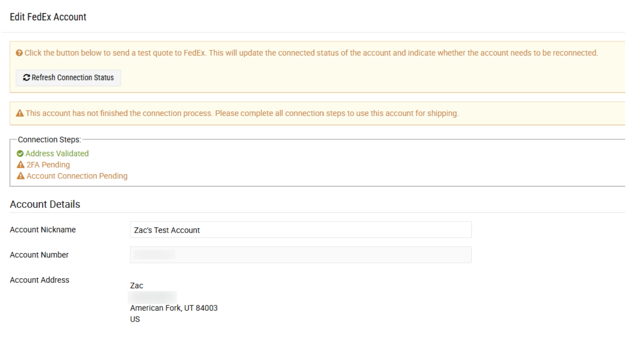644x348 pixels.
Task: Click the Edit FedEx Account heading
Action: click(x=48, y=17)
